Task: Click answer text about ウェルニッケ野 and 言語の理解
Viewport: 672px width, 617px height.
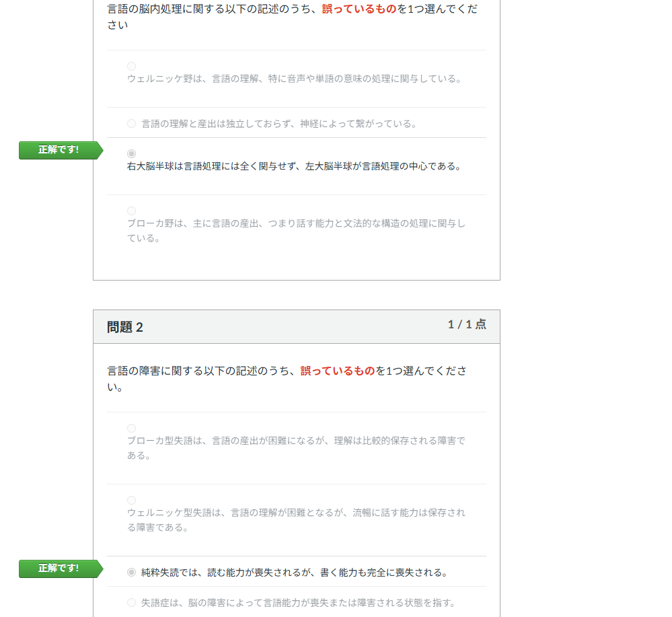Action: tap(294, 79)
